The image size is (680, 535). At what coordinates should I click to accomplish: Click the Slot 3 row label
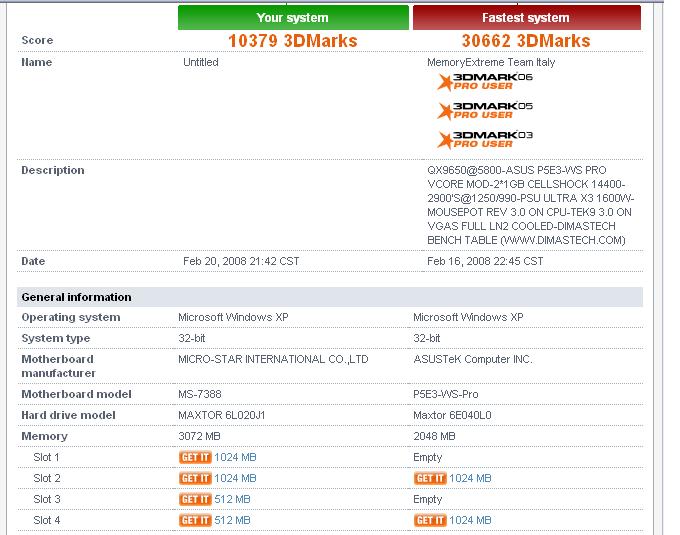[46, 499]
